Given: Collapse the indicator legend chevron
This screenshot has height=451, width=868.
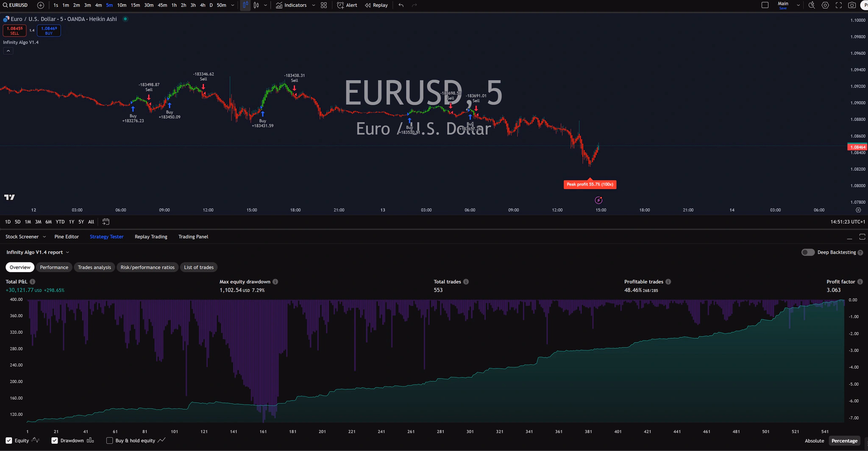Looking at the screenshot, I should 8,51.
